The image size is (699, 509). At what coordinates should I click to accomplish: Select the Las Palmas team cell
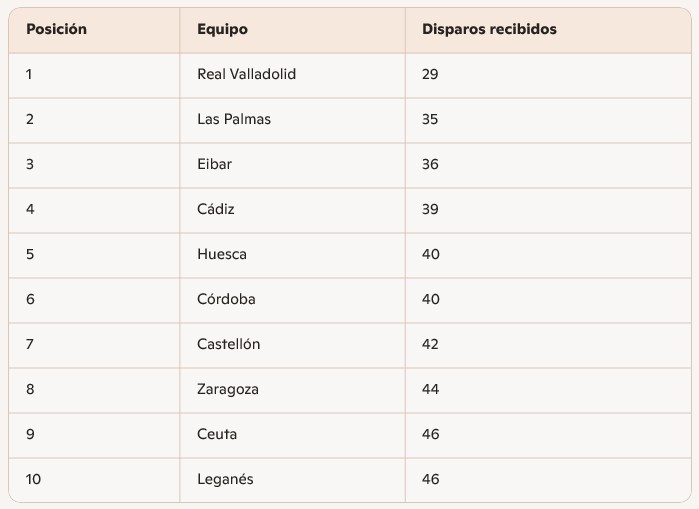point(234,120)
